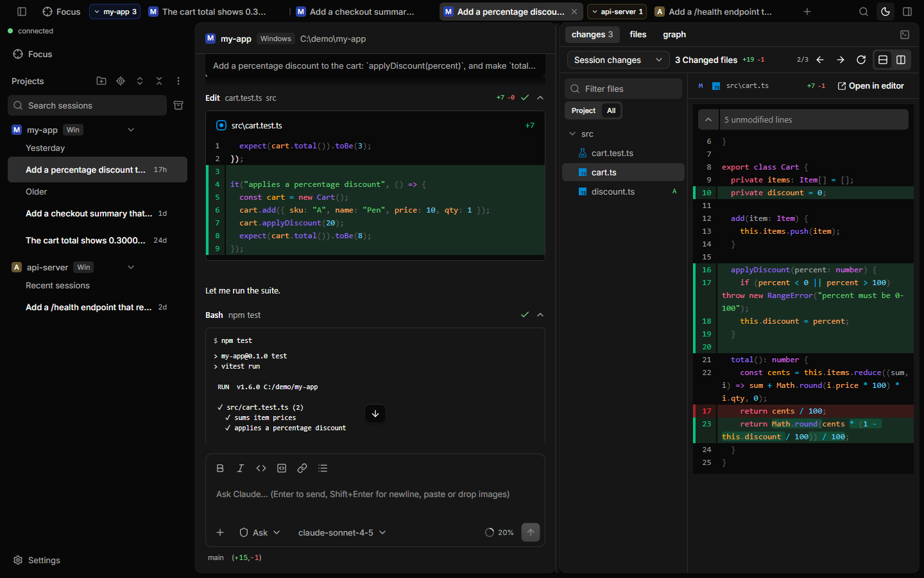Click the Ask Claude message input
The height and width of the screenshot is (578, 924).
tap(375, 495)
